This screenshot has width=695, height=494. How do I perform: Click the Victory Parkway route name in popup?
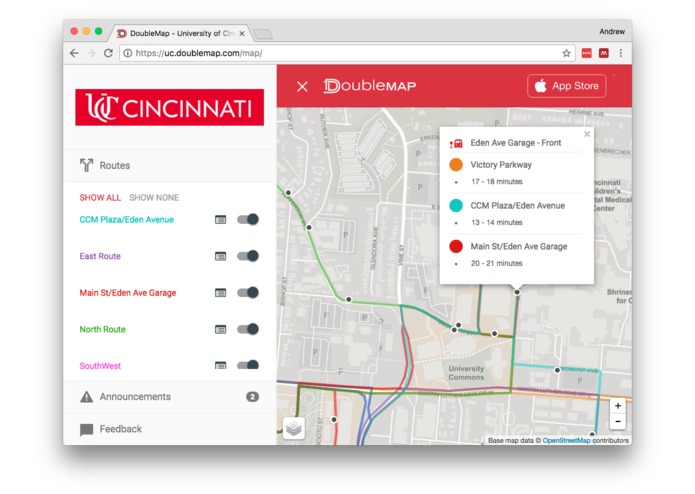pyautogui.click(x=501, y=165)
